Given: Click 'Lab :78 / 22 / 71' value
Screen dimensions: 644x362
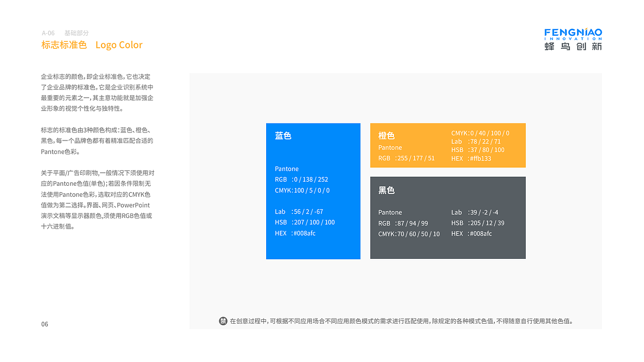Looking at the screenshot, I should click(476, 141).
